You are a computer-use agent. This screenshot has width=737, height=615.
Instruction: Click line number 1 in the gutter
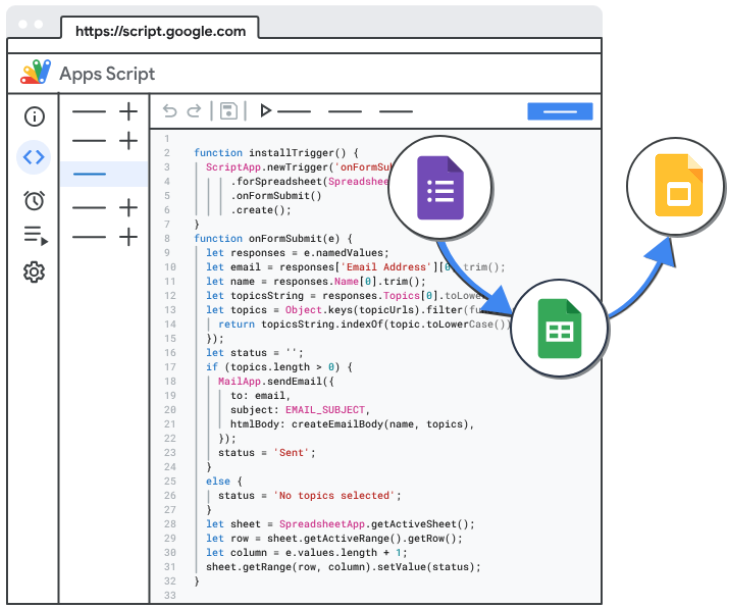[x=166, y=139]
